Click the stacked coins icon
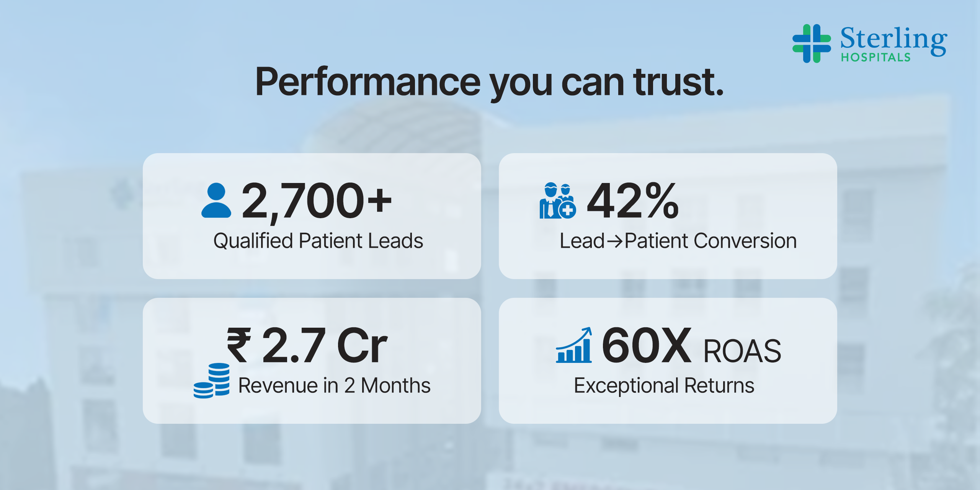The image size is (980, 490). click(x=212, y=381)
